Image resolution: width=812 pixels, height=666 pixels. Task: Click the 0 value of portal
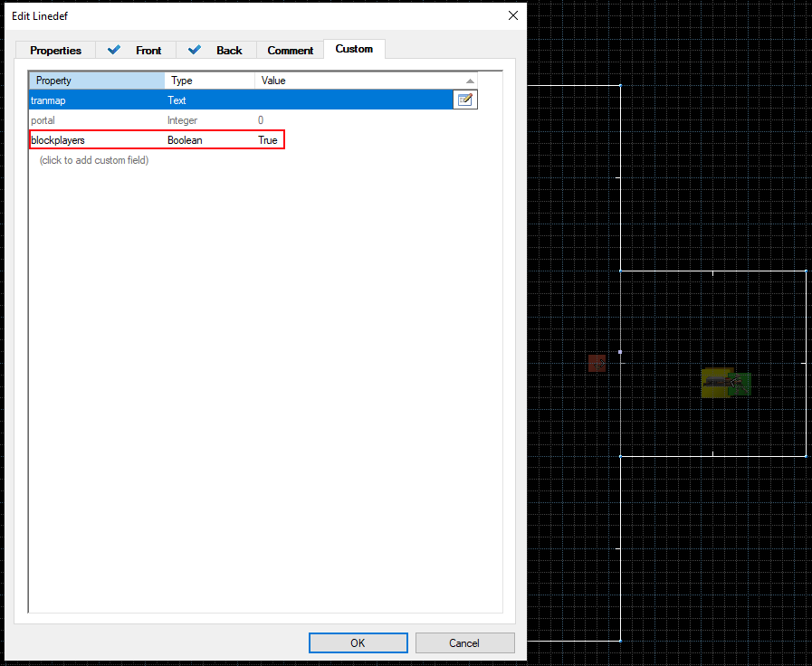[261, 120]
